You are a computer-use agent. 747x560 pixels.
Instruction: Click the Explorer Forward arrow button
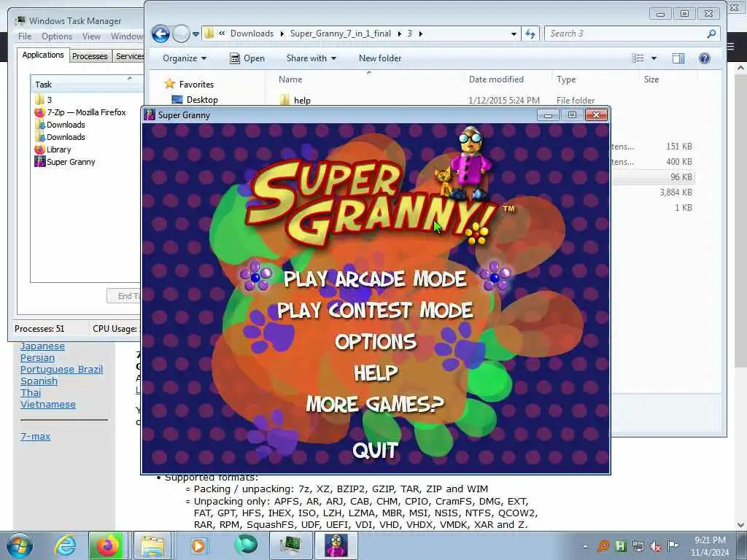[181, 34]
